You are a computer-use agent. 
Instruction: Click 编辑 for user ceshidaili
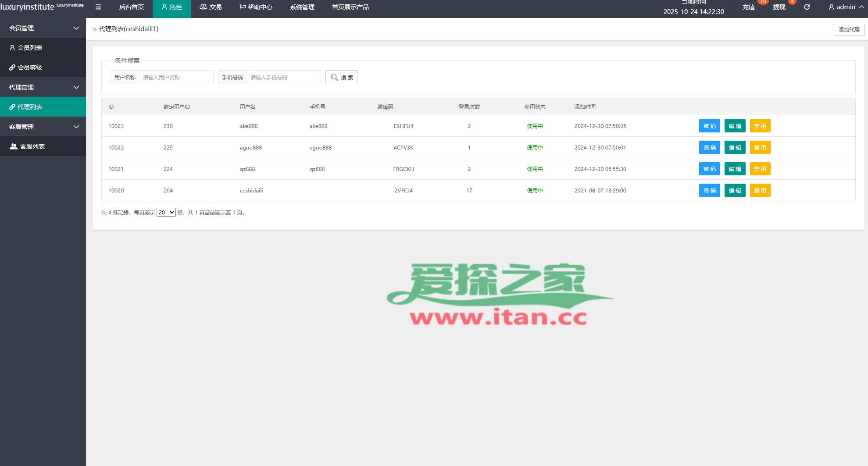[x=735, y=190]
